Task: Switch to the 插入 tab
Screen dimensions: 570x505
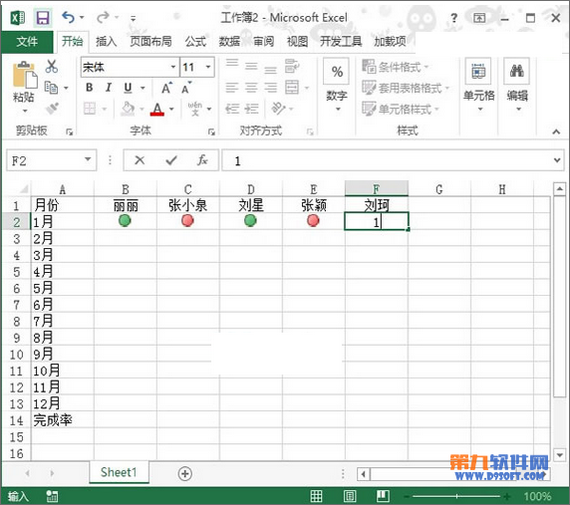Action: (106, 41)
